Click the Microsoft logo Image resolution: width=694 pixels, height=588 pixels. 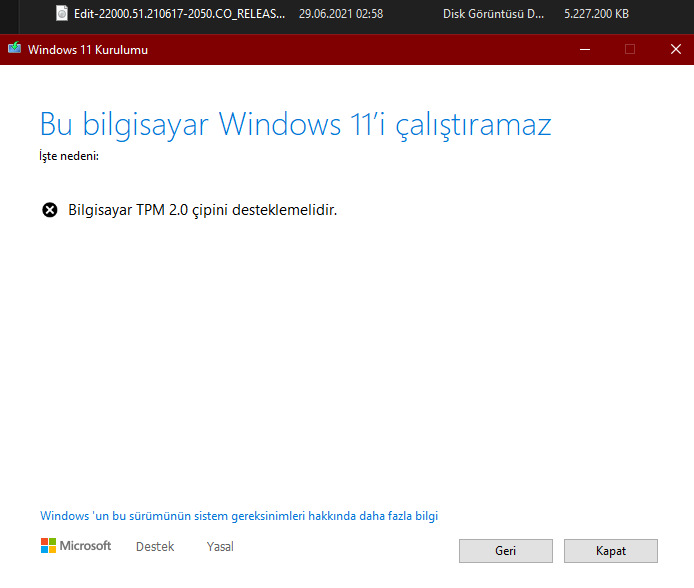[x=76, y=546]
